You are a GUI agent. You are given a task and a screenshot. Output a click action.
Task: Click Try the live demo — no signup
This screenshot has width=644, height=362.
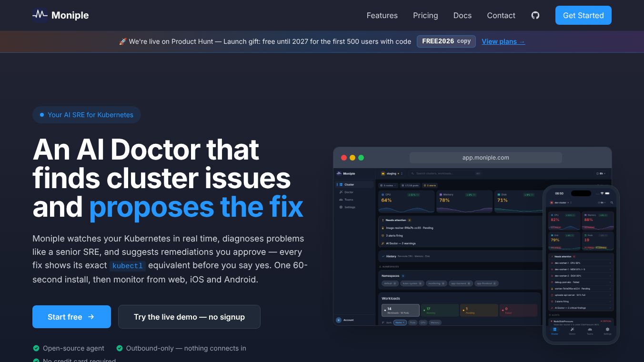coord(189,317)
